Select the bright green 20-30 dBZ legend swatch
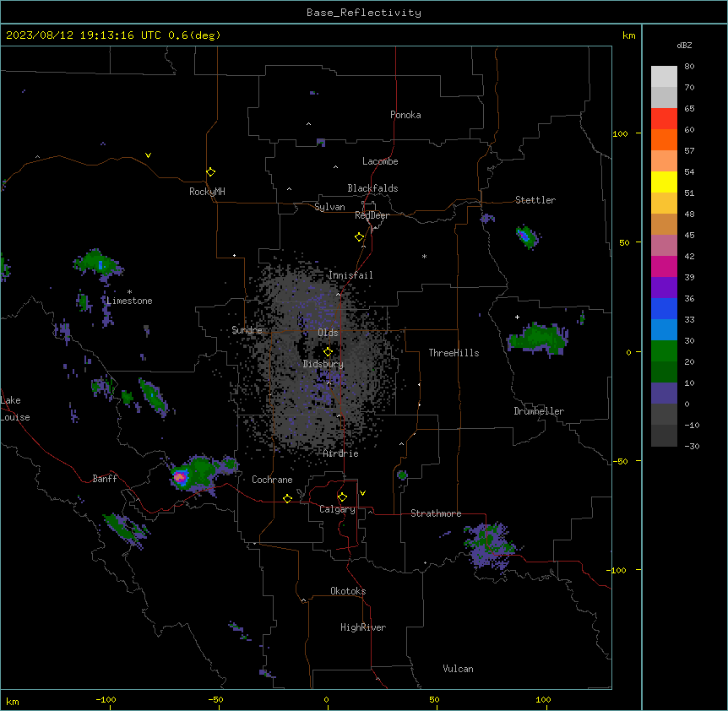The width and height of the screenshot is (728, 711). [x=664, y=351]
